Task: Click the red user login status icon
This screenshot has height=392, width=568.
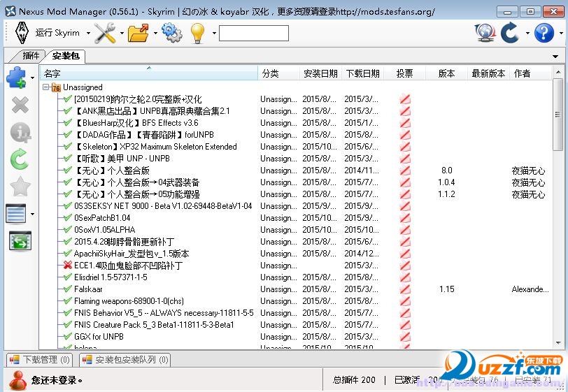Action: (x=17, y=380)
